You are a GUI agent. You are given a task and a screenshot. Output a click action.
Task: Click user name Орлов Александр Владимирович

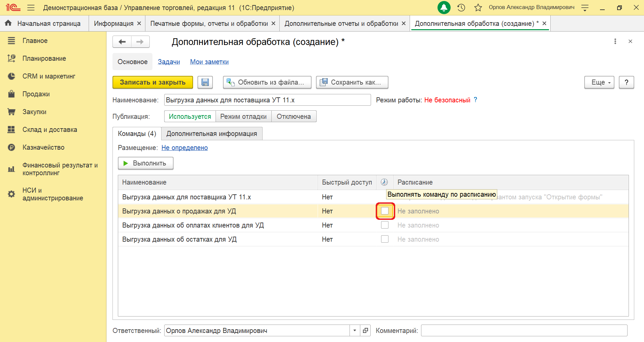pyautogui.click(x=532, y=7)
